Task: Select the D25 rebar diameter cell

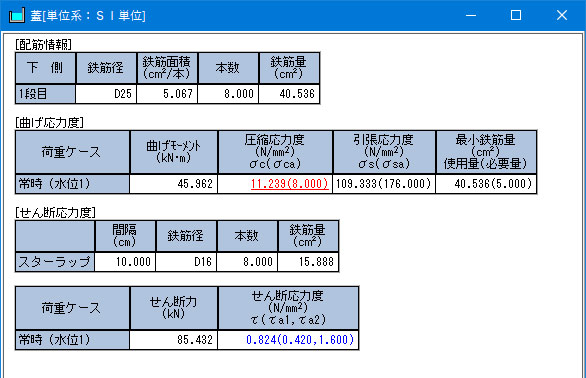Action: (106, 94)
